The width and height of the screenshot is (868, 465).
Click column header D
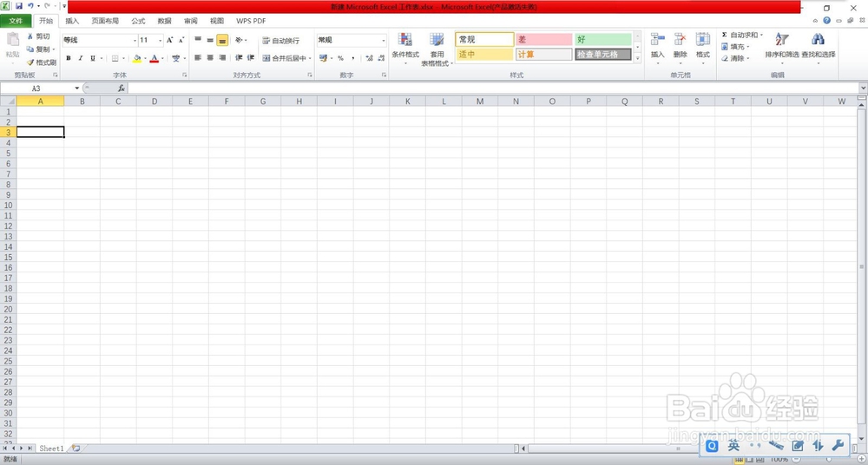tap(155, 101)
